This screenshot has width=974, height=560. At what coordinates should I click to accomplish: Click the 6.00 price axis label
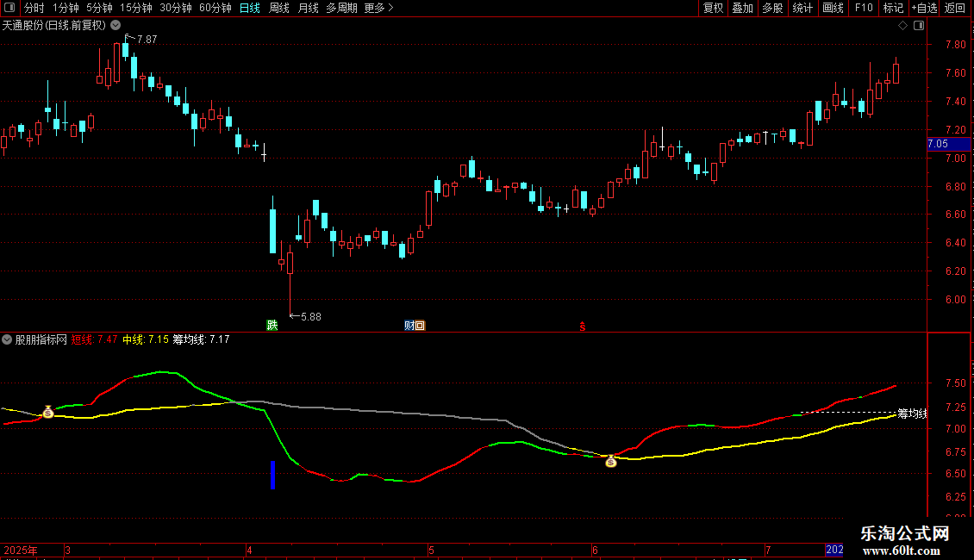(x=955, y=299)
